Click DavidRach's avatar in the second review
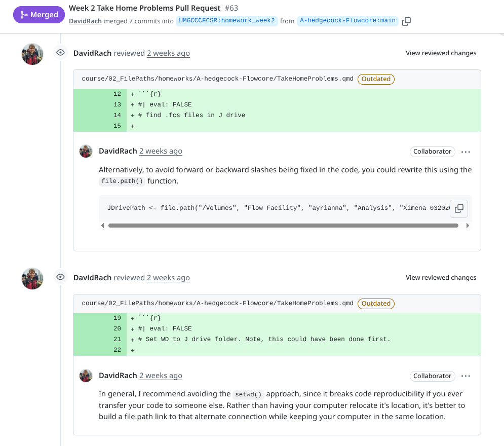This screenshot has height=446, width=504. coord(32,278)
